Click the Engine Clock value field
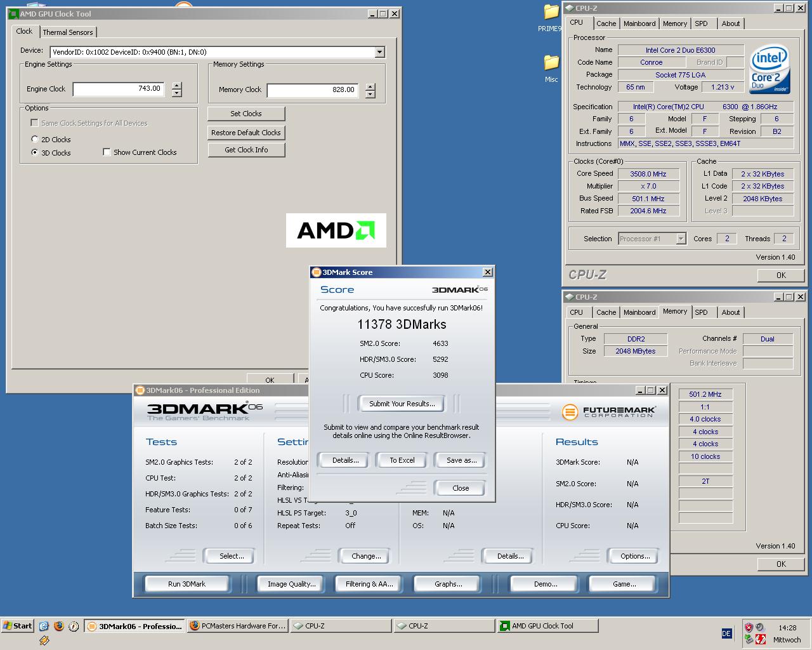The width and height of the screenshot is (812, 650). coord(119,89)
